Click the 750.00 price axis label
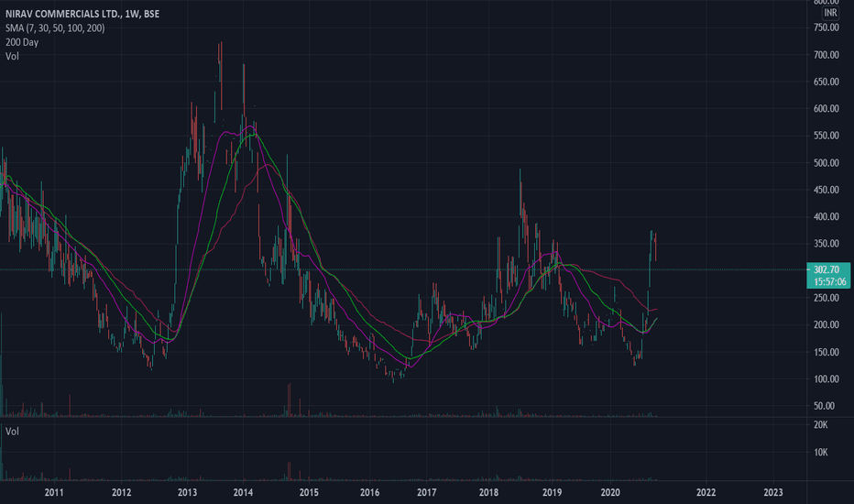Image resolution: width=854 pixels, height=504 pixels. [x=827, y=27]
